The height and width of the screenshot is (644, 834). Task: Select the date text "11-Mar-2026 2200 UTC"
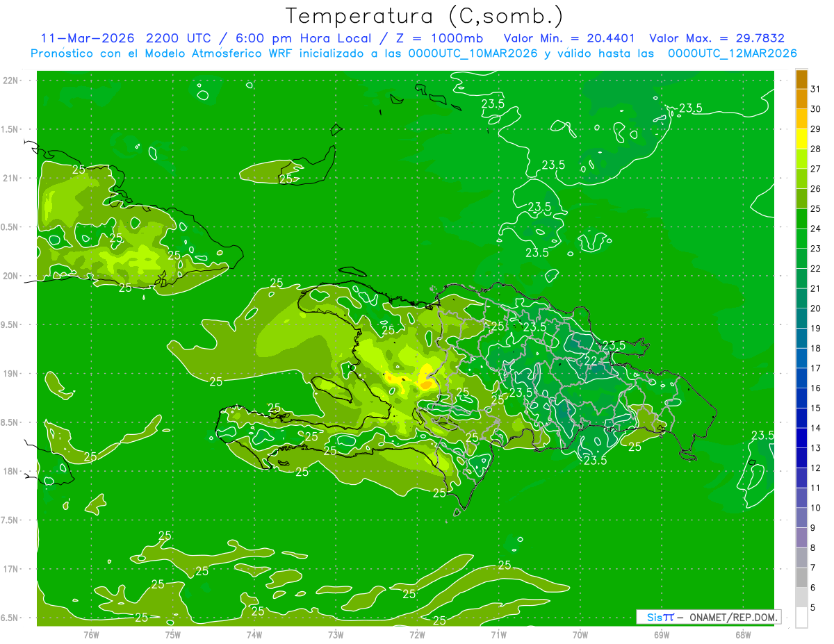126,38
